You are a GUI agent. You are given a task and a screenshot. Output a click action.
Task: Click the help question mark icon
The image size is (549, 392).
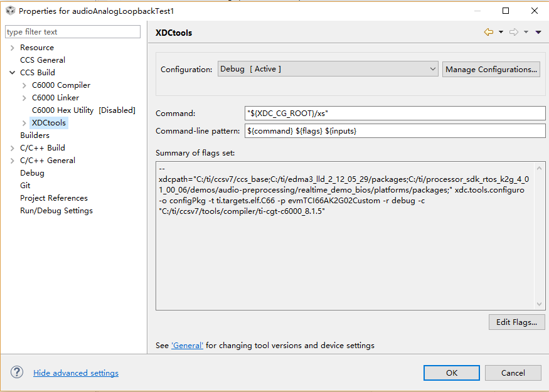pos(17,373)
